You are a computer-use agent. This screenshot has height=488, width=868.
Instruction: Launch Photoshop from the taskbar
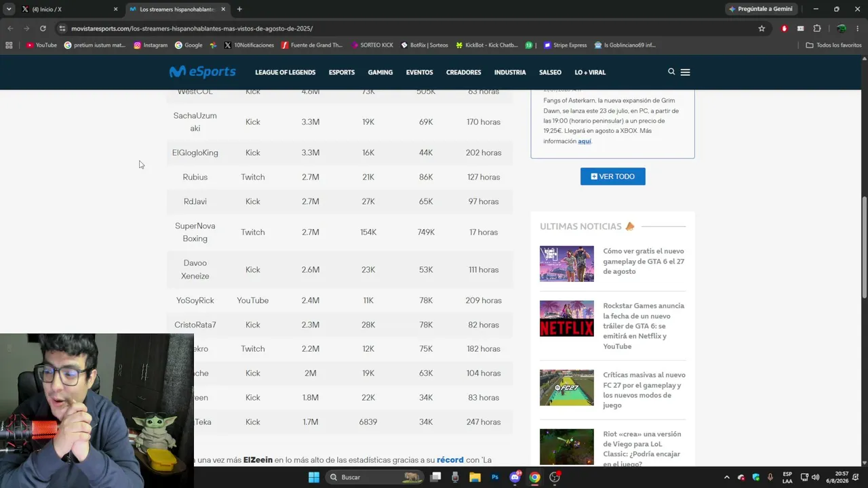click(495, 477)
